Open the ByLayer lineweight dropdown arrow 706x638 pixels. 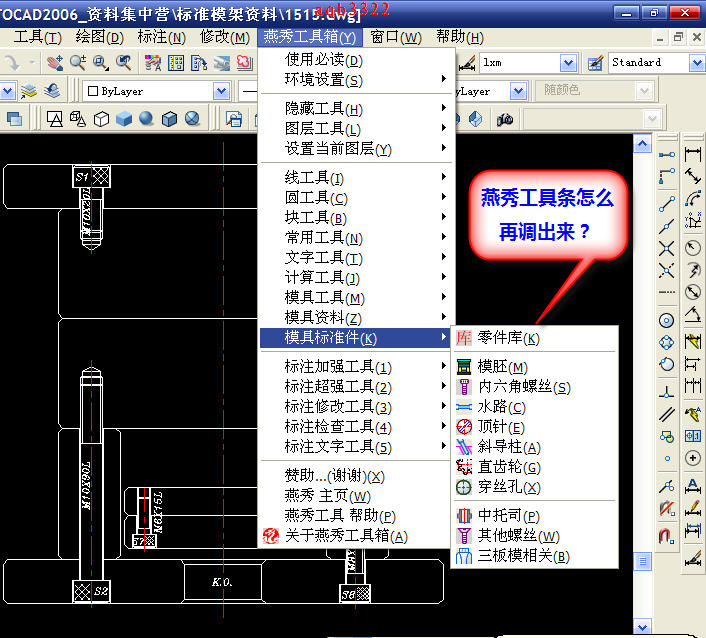518,91
